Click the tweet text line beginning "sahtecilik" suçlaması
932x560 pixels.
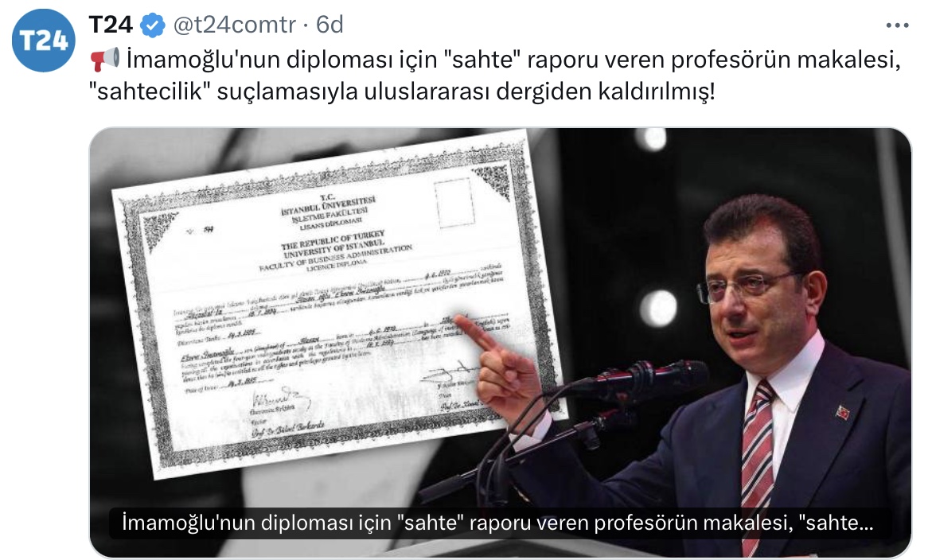pos(402,91)
